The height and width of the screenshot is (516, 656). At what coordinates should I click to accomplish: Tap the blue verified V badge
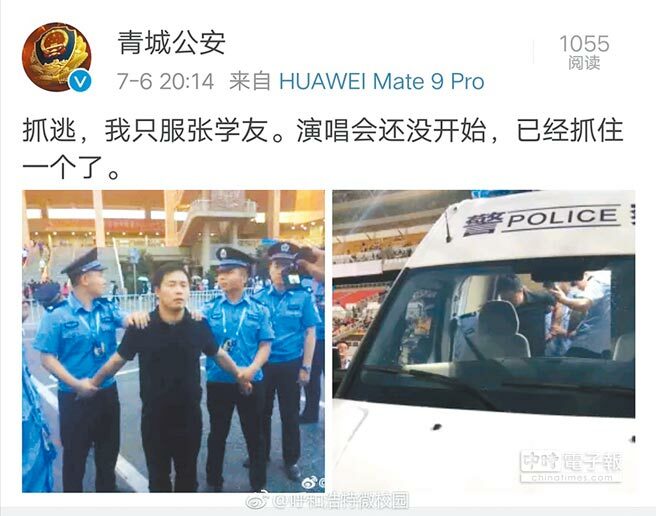point(80,81)
